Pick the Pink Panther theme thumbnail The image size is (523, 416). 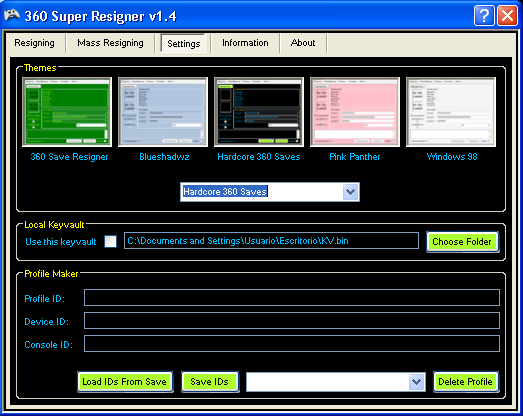355,112
